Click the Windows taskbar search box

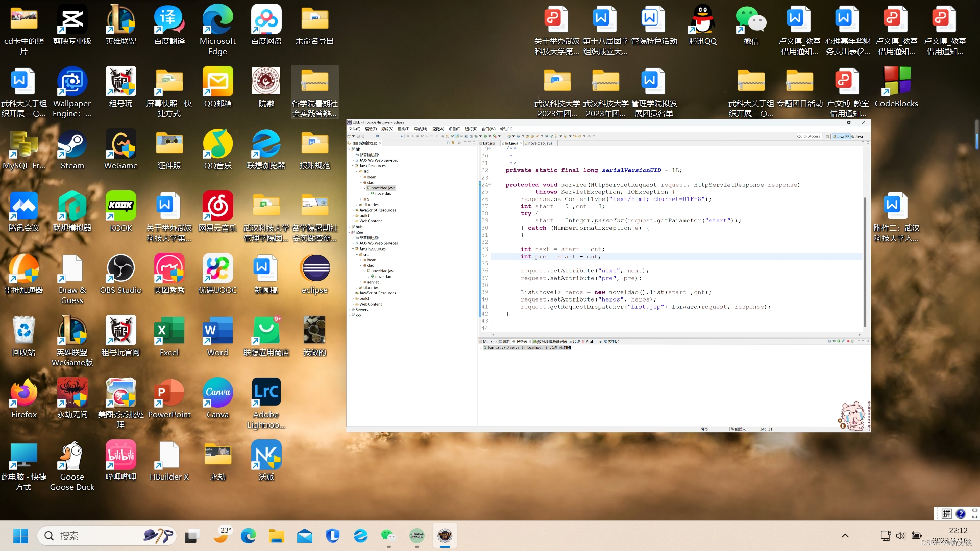[107, 536]
